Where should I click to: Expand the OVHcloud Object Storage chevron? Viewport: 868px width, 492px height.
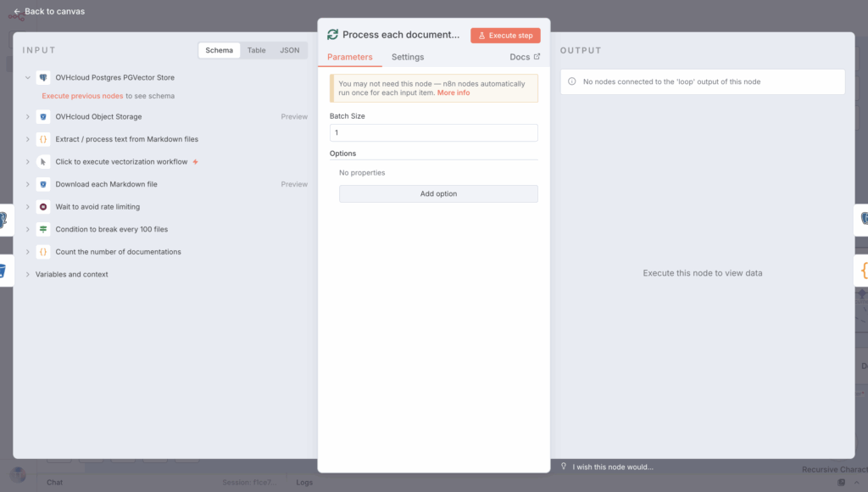[x=28, y=116]
